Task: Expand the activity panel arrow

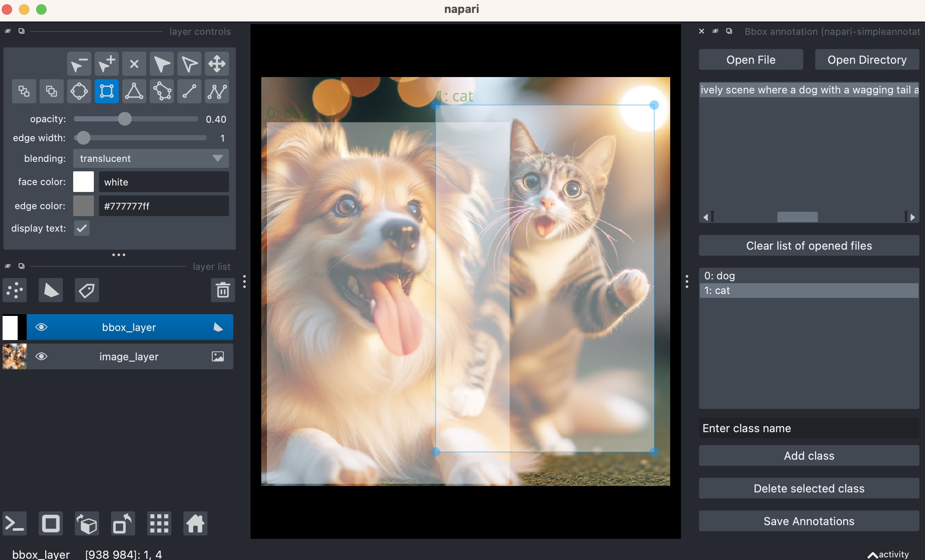Action: (872, 555)
